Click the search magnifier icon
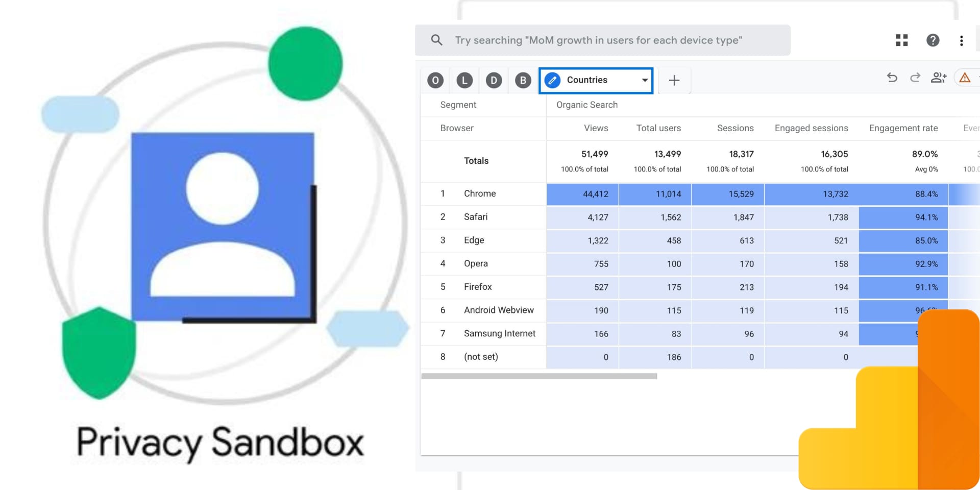This screenshot has width=980, height=490. [436, 40]
